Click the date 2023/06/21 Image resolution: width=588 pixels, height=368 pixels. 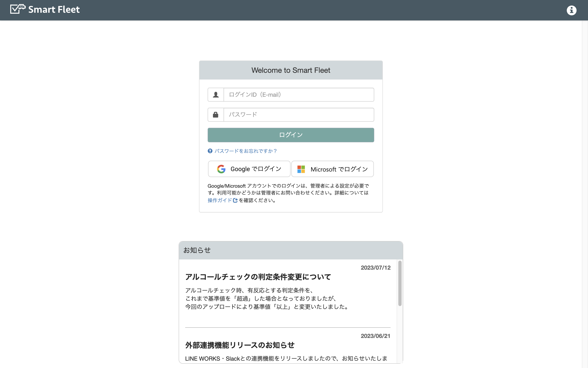375,336
